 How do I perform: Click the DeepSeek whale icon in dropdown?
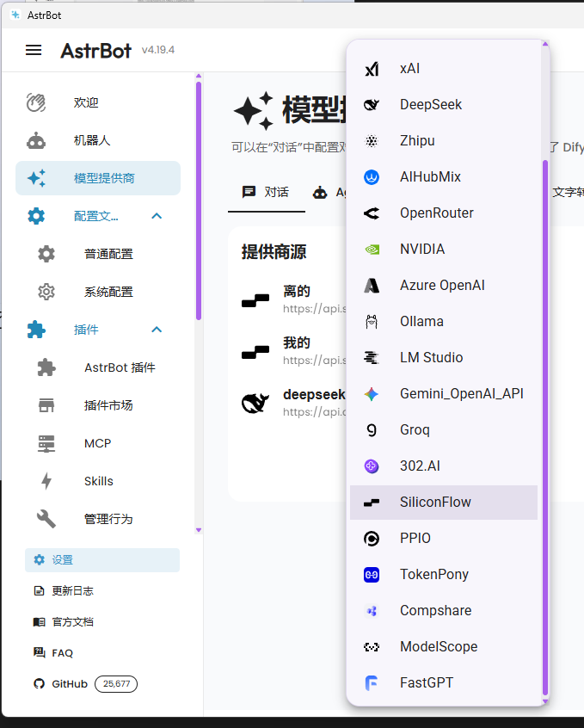click(x=372, y=105)
